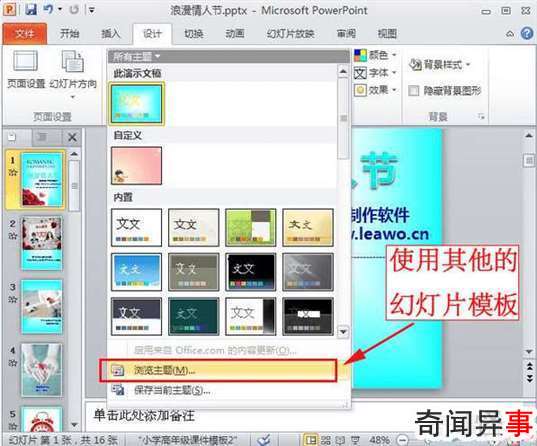
Task: Select the plain white Office built-in theme
Action: pos(137,227)
